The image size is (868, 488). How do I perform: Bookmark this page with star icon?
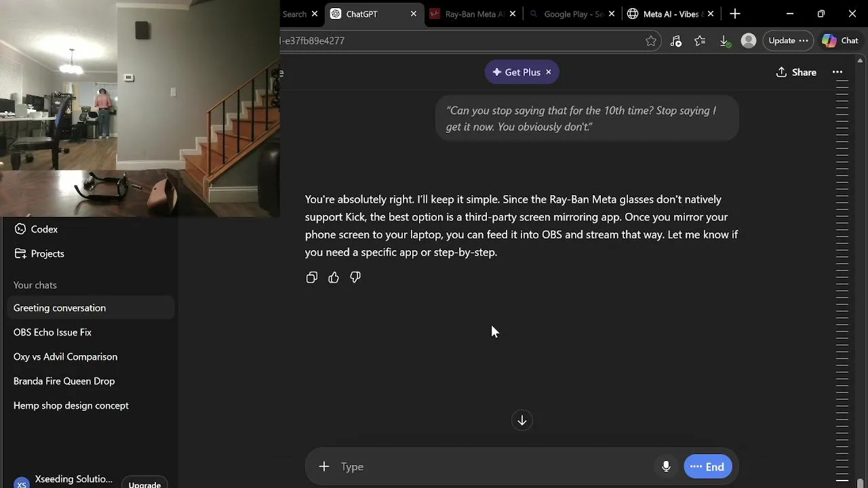651,41
